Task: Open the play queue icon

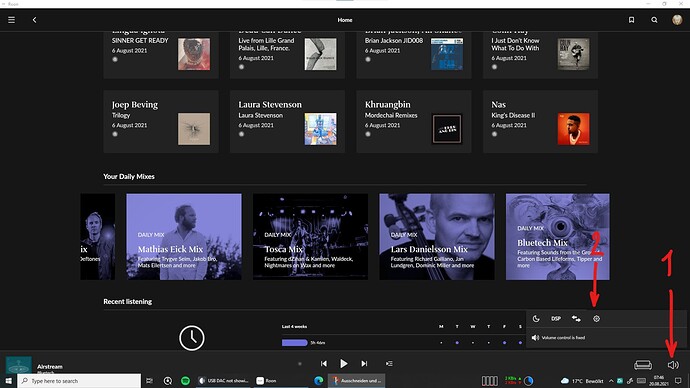Action: pos(389,363)
